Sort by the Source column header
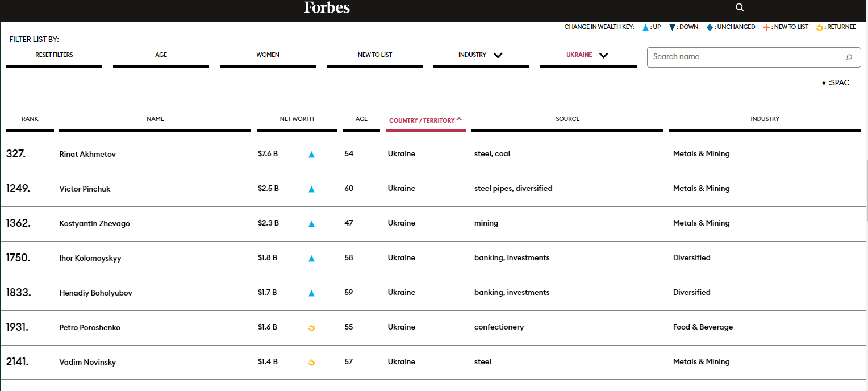The image size is (868, 391). [x=567, y=119]
